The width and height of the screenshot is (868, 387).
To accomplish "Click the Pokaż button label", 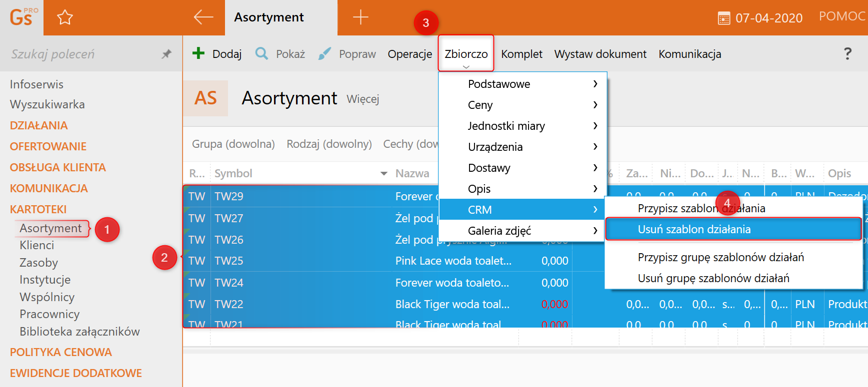I will coord(290,54).
